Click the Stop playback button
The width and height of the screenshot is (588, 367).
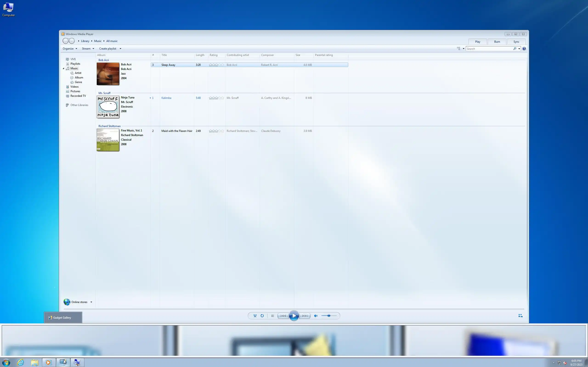[x=272, y=316]
